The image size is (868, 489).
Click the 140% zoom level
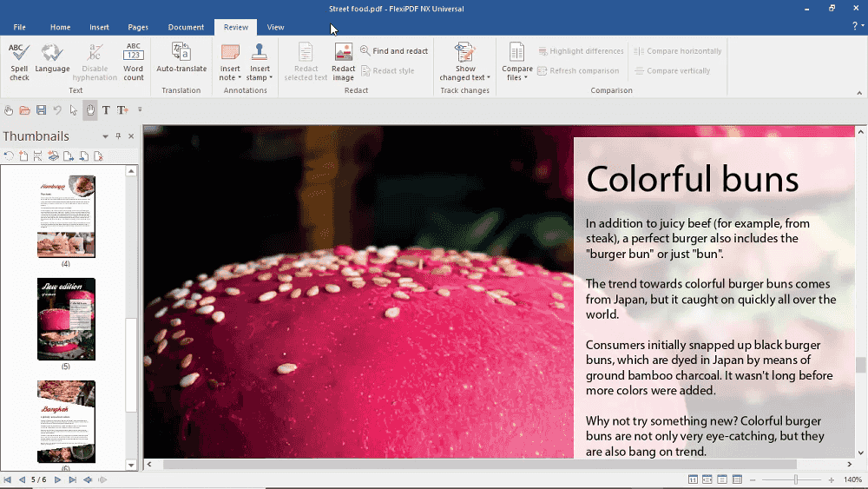point(852,479)
